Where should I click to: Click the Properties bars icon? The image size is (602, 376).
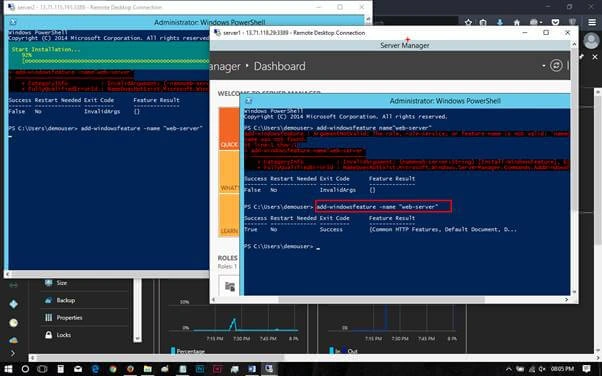coord(48,318)
